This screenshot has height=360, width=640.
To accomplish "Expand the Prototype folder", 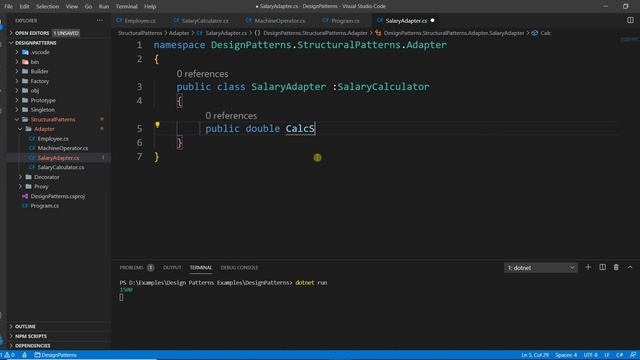I will click(43, 100).
